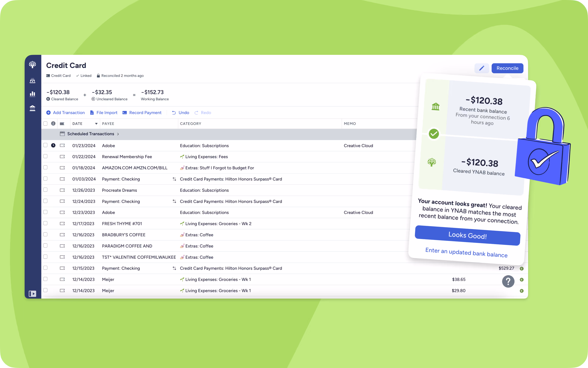Screen dimensions: 588x368
Task: Click the Scheduled Transactions calendar icon
Action: [x=62, y=134]
